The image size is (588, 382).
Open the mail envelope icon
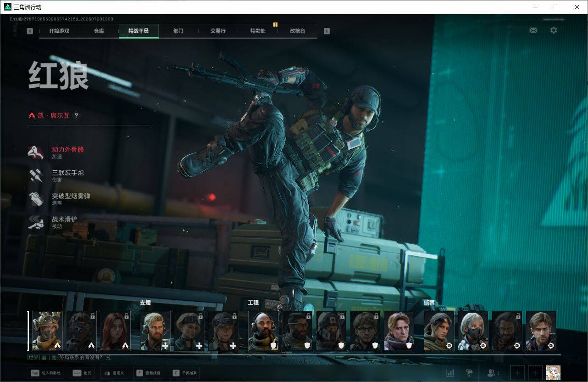click(x=533, y=30)
